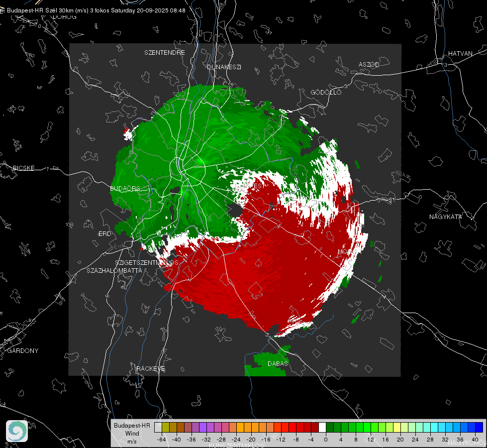The image size is (487, 448).
Task: Click the DUNAKESZI city label
Action: [x=224, y=67]
